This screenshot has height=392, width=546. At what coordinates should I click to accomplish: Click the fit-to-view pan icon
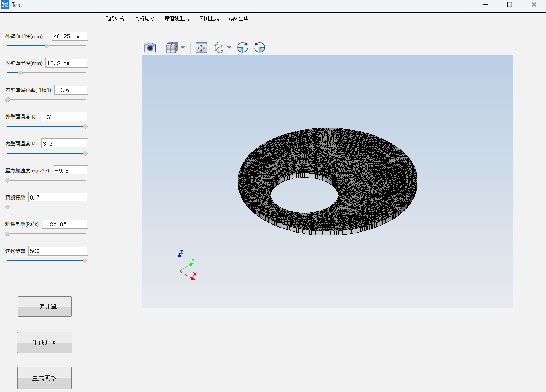201,48
